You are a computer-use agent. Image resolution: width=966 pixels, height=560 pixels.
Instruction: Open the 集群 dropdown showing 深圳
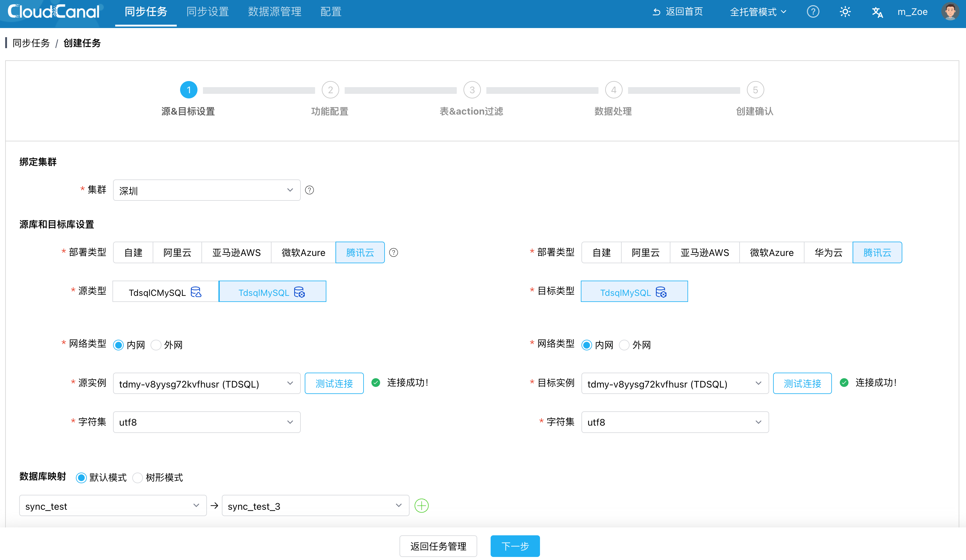coord(207,190)
